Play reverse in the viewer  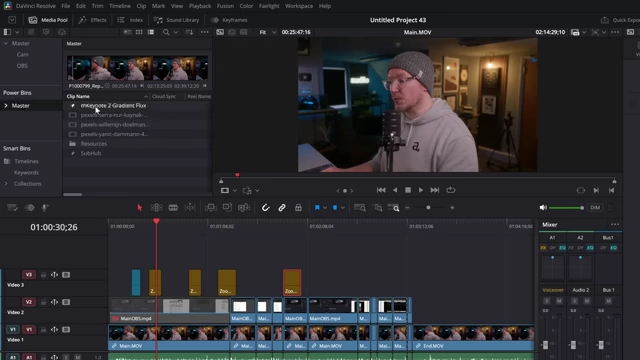tap(395, 190)
